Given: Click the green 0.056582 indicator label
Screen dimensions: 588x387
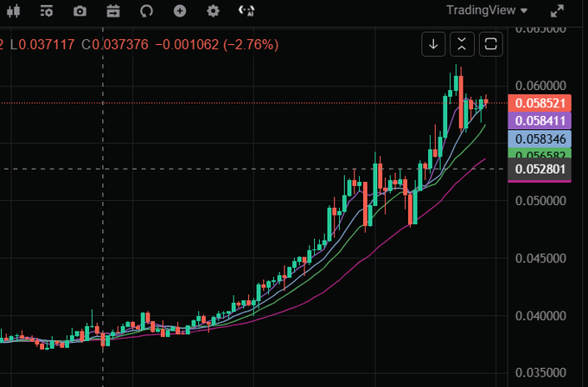Looking at the screenshot, I should [x=540, y=153].
